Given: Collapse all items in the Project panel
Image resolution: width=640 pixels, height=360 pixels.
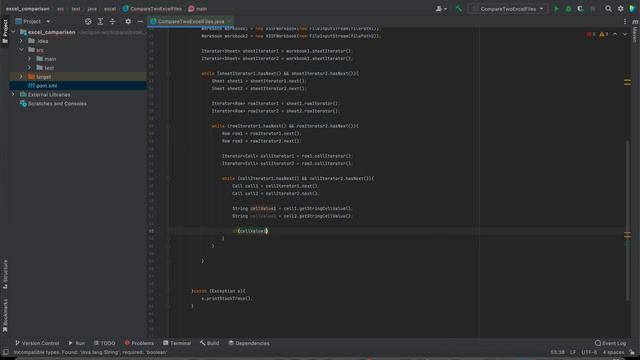Looking at the screenshot, I should [x=112, y=21].
